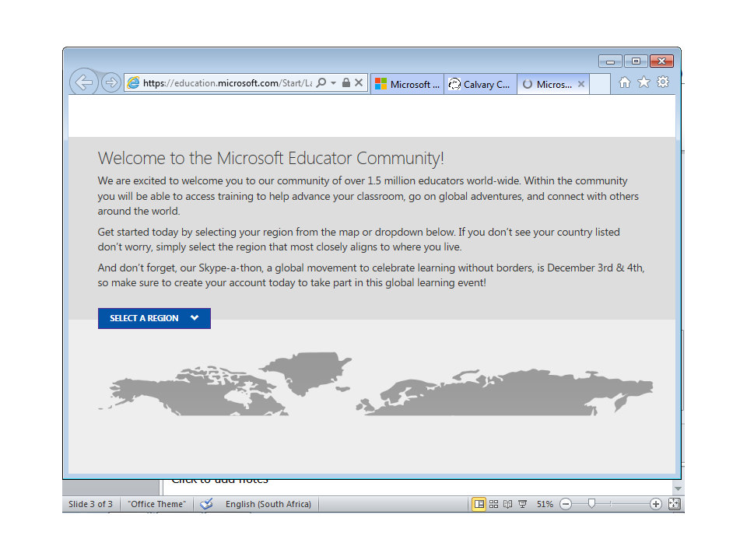Fit the slide to the current window

674,504
